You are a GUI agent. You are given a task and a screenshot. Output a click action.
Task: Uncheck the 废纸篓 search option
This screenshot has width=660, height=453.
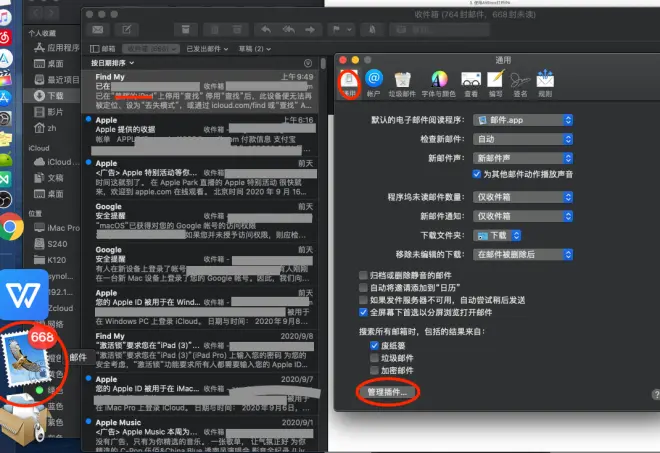click(374, 346)
